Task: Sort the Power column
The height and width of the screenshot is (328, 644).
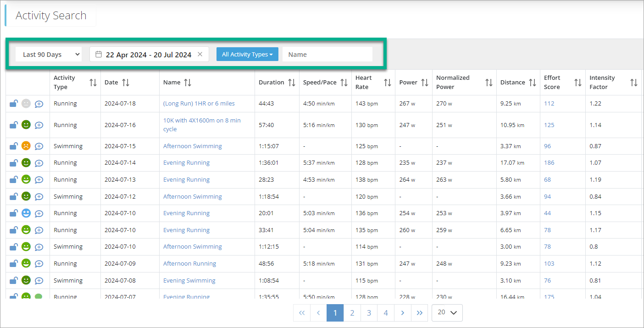Action: coord(425,83)
